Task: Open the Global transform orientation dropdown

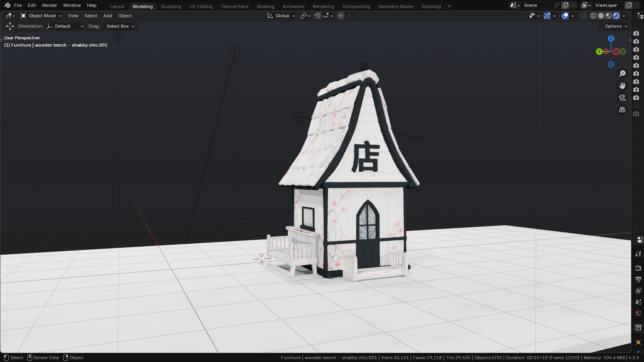Action: click(281, 16)
